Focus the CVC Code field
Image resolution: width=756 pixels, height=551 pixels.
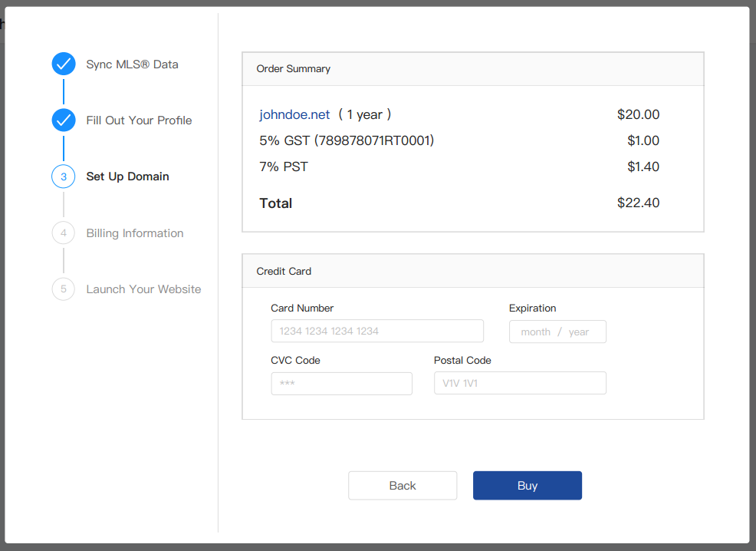coord(341,384)
